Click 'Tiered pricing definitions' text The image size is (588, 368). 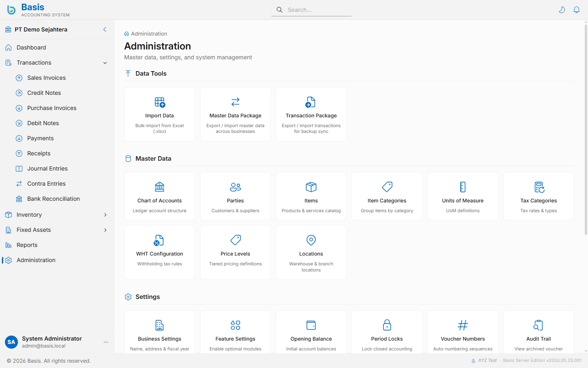[236, 264]
